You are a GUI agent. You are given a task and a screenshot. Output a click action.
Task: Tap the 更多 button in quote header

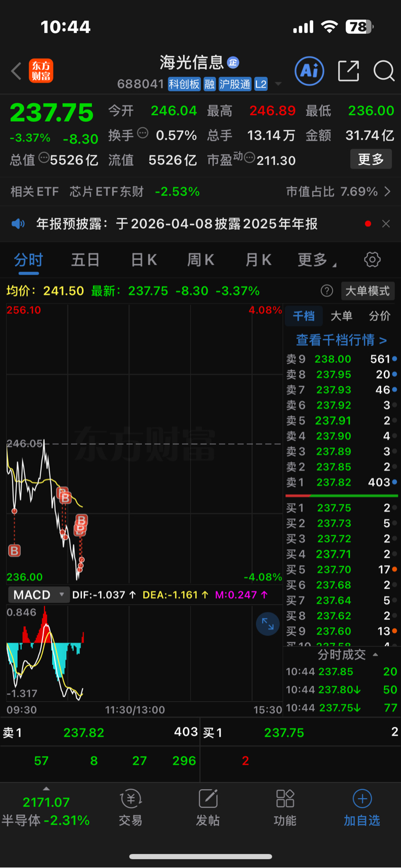coord(371,159)
